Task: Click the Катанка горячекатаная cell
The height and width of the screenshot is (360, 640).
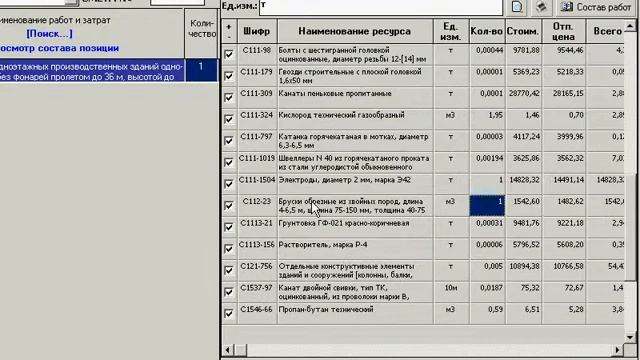Action: 355,141
